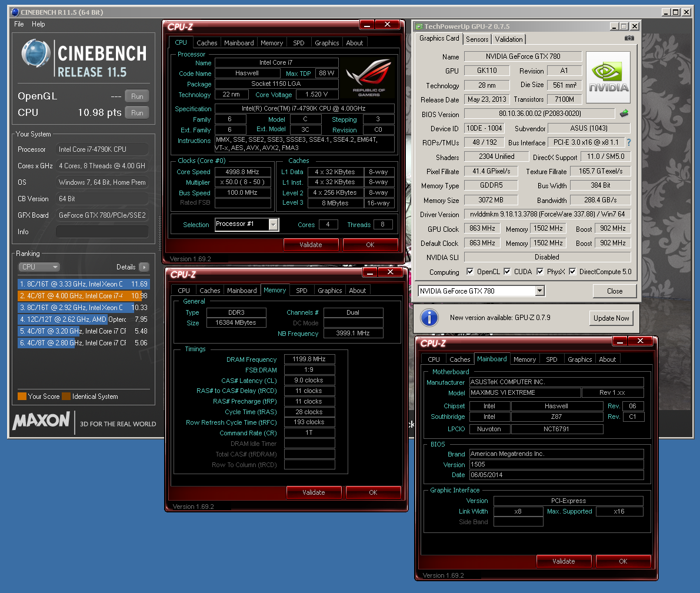Open SPD tab in mainboard CPU-Z window

tap(552, 359)
